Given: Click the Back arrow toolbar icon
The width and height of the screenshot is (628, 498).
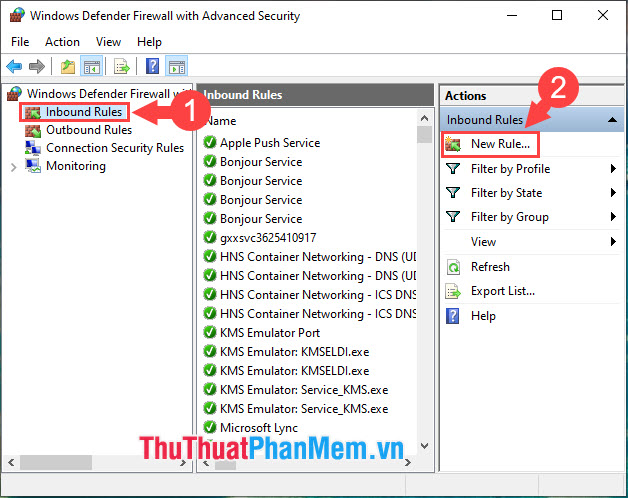Looking at the screenshot, I should (14, 66).
